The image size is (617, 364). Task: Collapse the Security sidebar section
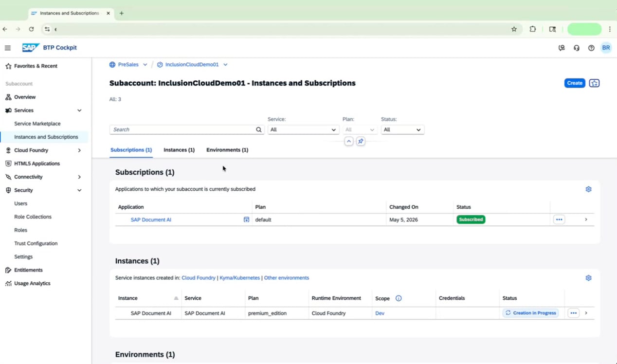[x=79, y=190]
